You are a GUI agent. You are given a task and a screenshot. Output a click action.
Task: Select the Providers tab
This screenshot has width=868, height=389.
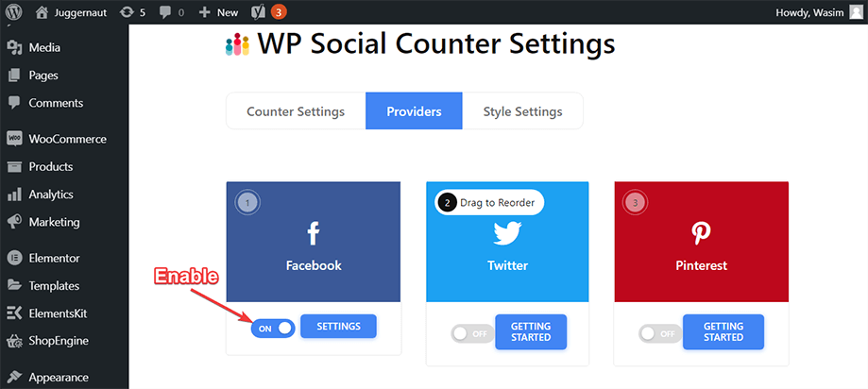coord(414,111)
